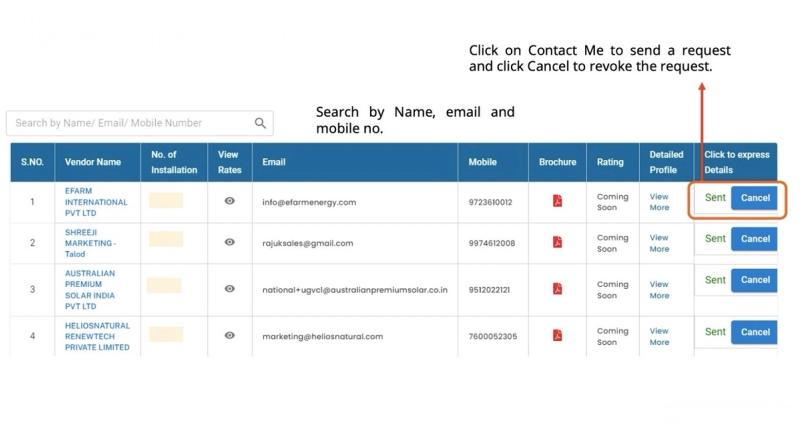Click Sent status in AUSTRALIAN PREMIUM row
The image size is (800, 447).
pyautogui.click(x=715, y=280)
